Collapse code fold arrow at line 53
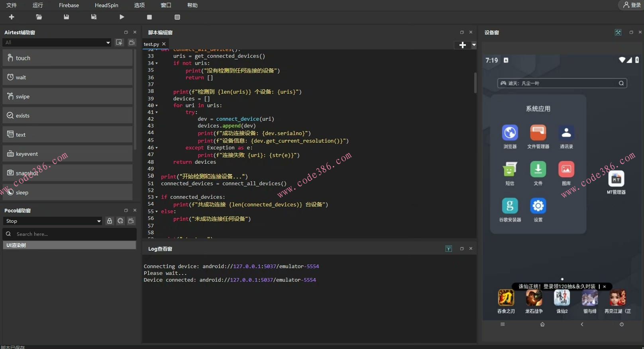The height and width of the screenshot is (349, 644). pyautogui.click(x=156, y=197)
